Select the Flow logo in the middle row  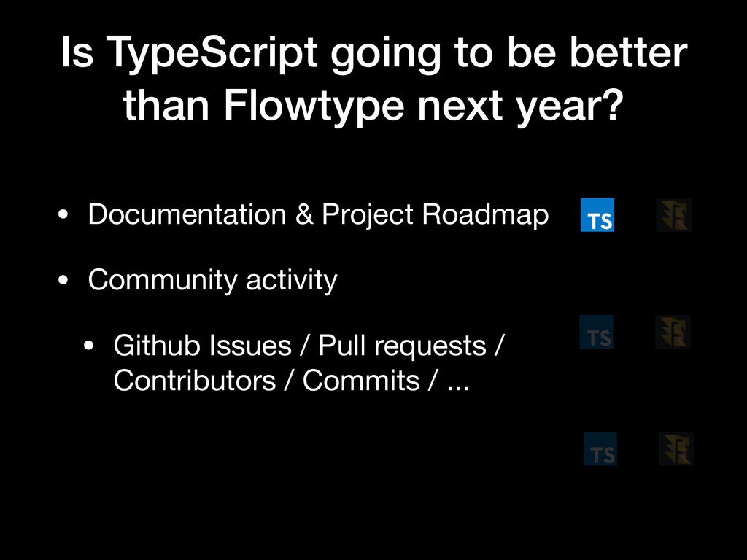673,332
